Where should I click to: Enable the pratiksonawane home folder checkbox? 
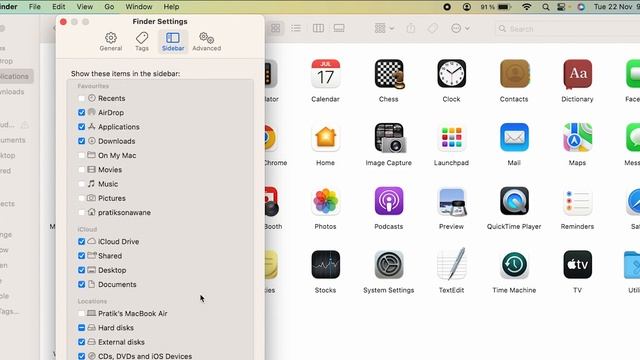tap(81, 213)
